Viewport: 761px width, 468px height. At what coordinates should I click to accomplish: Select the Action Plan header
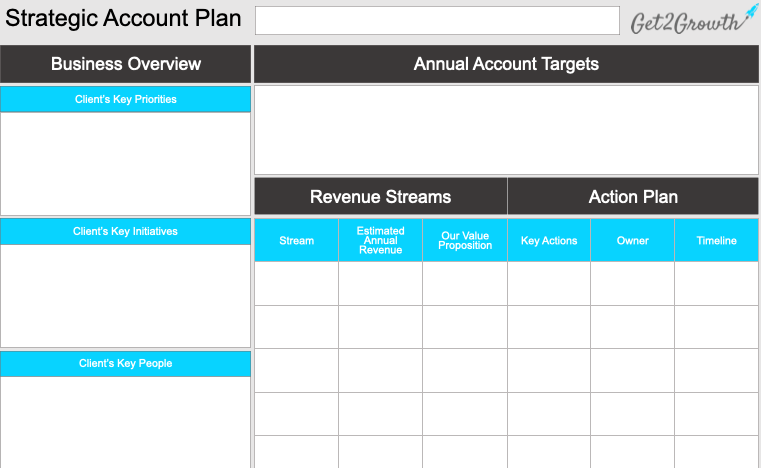click(633, 197)
